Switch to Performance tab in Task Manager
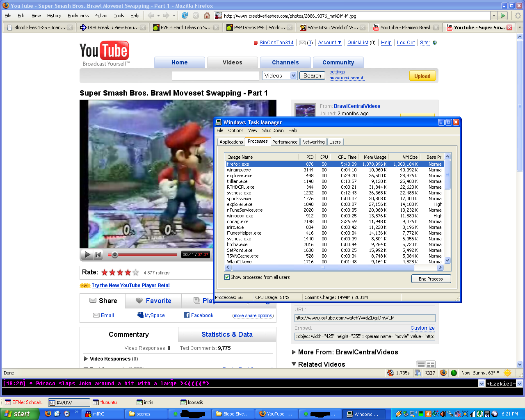 (x=285, y=142)
